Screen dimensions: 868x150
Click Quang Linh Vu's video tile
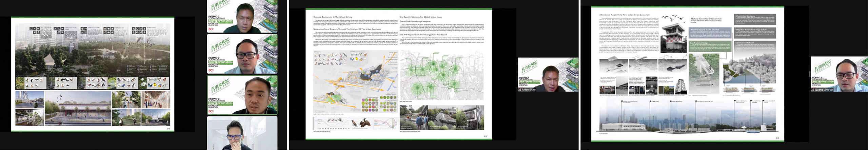[x=839, y=74]
